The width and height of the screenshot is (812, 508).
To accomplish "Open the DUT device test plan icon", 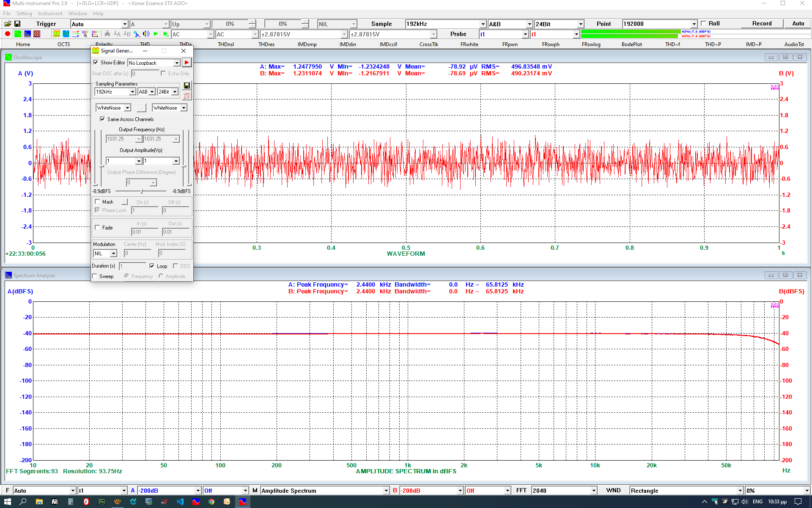I will pos(66,34).
